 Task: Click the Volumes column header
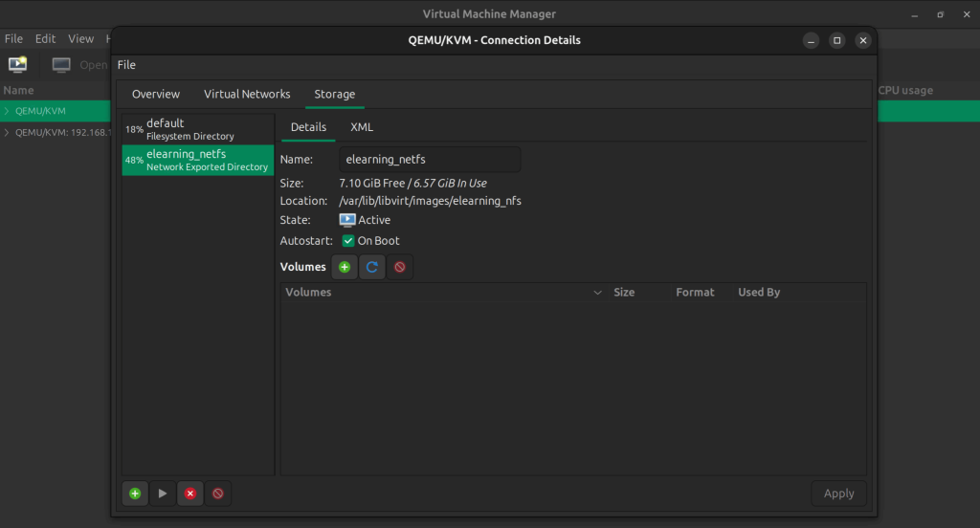click(x=444, y=293)
